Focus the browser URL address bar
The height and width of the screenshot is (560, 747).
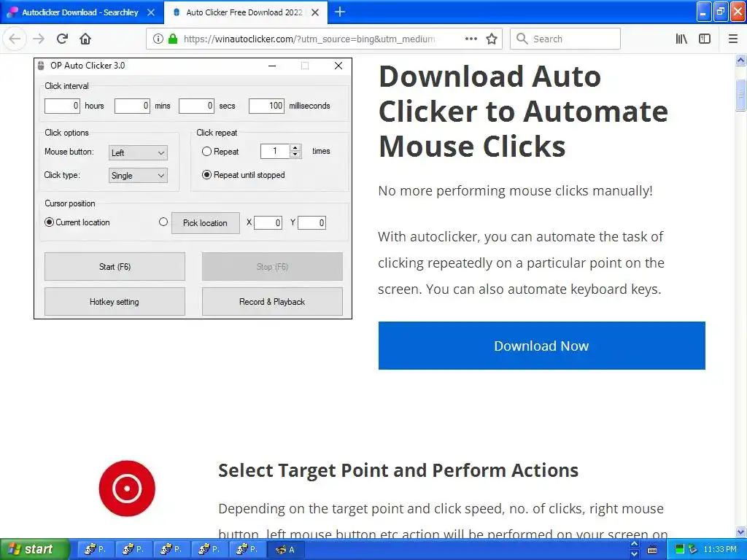tap(309, 39)
